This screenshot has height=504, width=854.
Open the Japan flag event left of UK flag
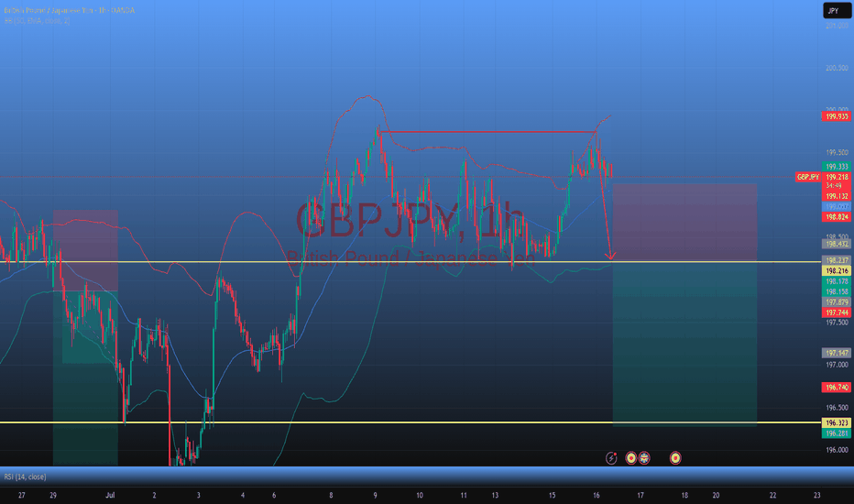pos(631,458)
